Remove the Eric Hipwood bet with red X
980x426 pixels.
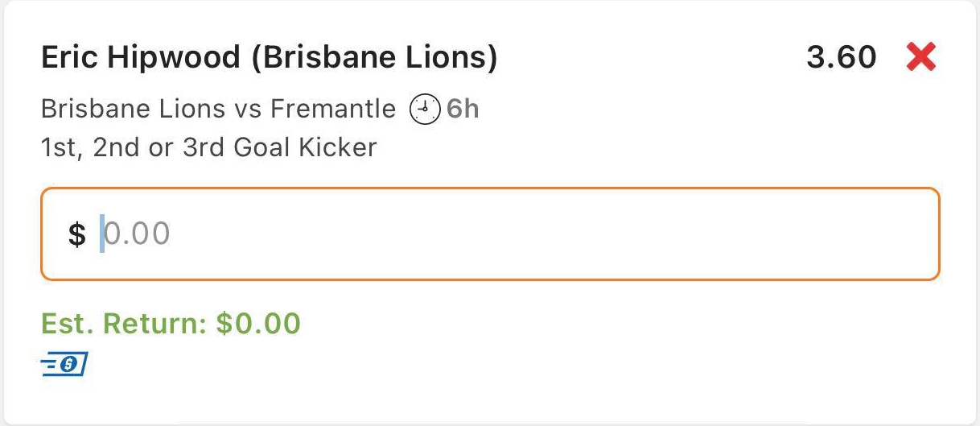(x=920, y=57)
